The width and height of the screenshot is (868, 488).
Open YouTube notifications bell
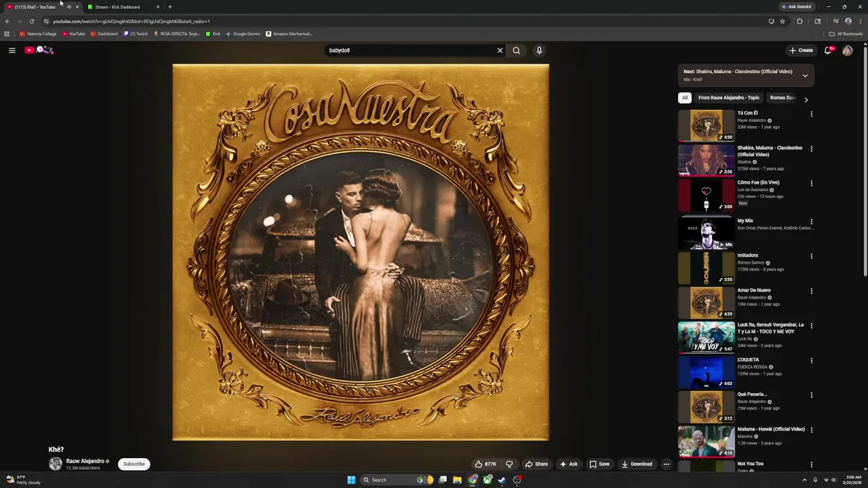point(828,50)
